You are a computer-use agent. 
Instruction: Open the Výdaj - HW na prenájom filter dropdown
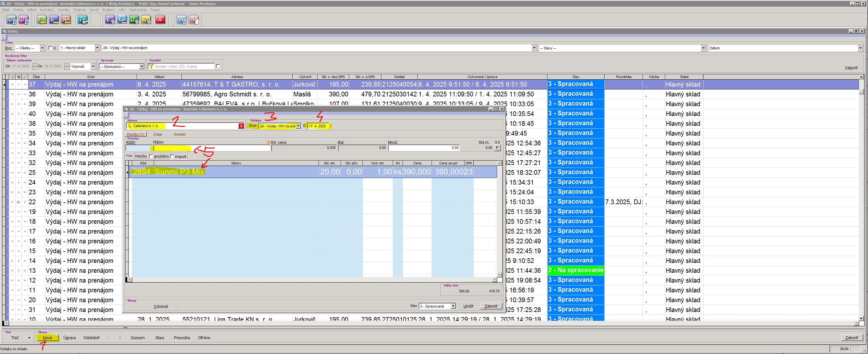[x=535, y=48]
